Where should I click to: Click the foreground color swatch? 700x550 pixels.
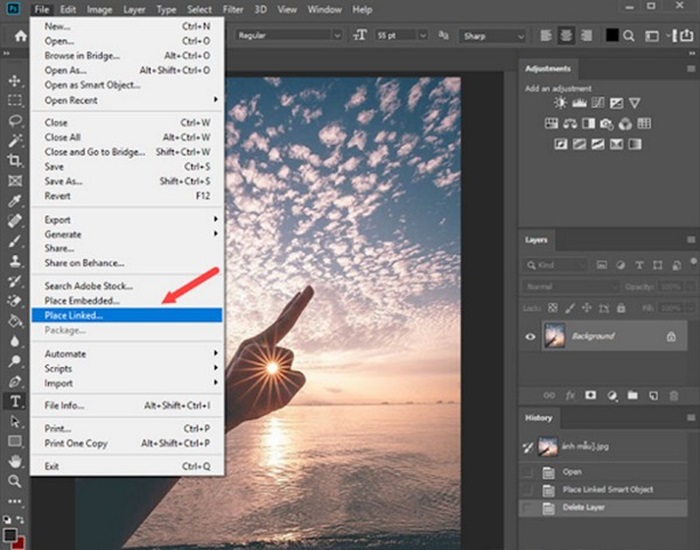coord(10,535)
